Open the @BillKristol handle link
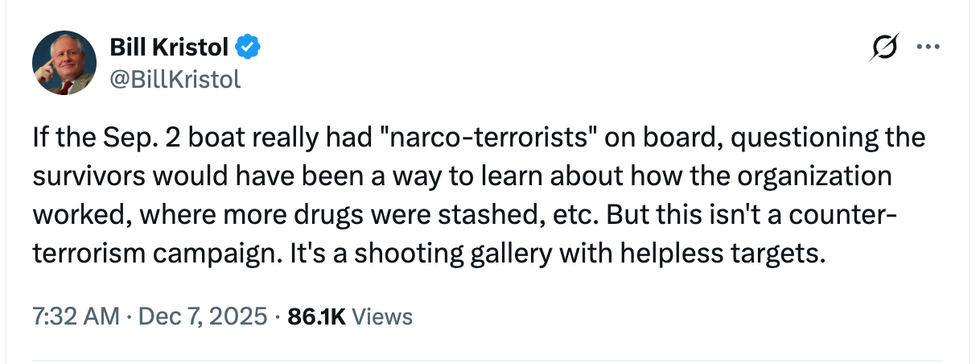Image resolution: width=980 pixels, height=364 pixels. (x=175, y=80)
